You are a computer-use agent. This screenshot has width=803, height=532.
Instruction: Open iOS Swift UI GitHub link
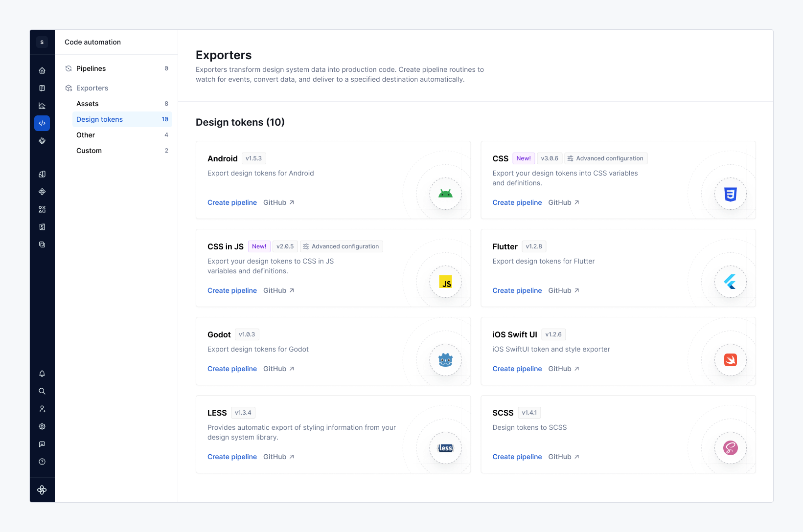564,369
